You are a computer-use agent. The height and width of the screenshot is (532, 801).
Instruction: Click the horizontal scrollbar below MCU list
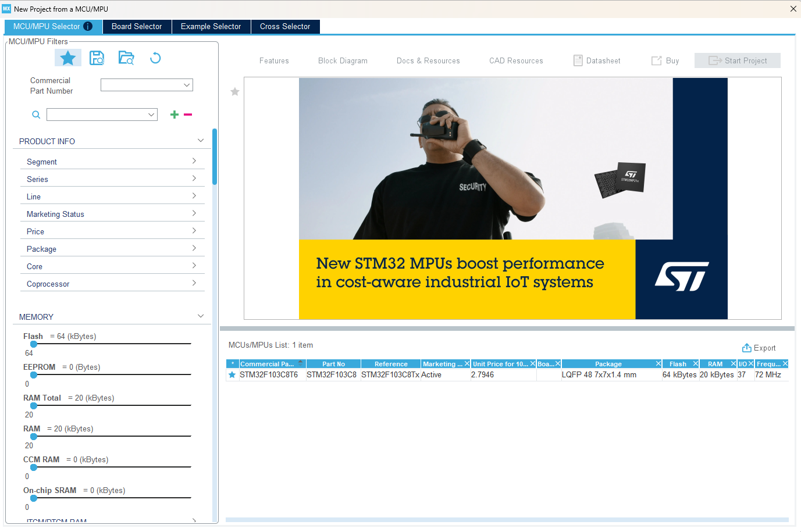tap(507, 520)
